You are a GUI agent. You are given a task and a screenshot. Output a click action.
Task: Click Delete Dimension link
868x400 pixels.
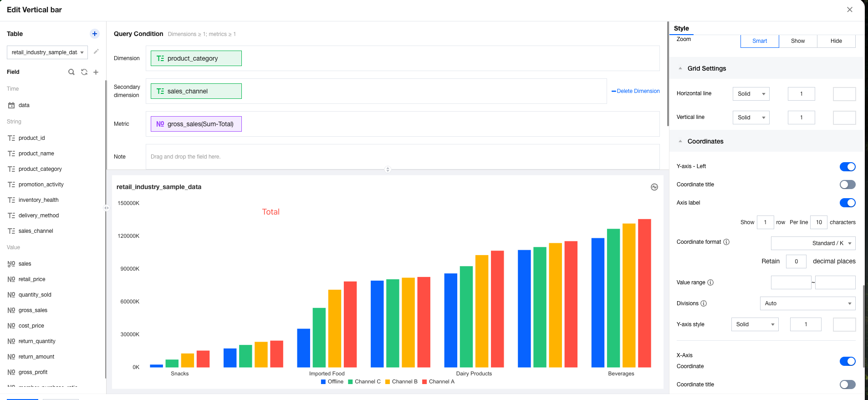636,91
